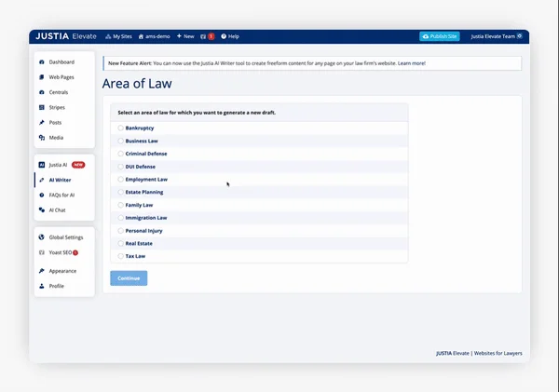Select the Business Law radio button
The height and width of the screenshot is (392, 559).
point(120,141)
